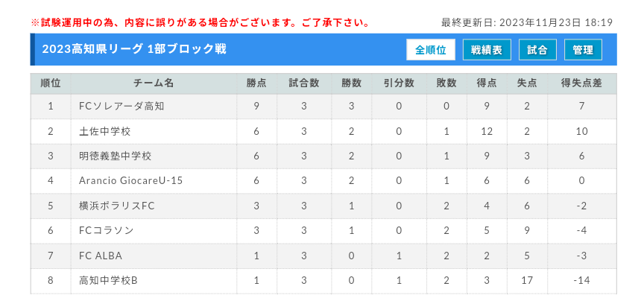
Task: Select team 高知中学校B
Action: tap(108, 281)
